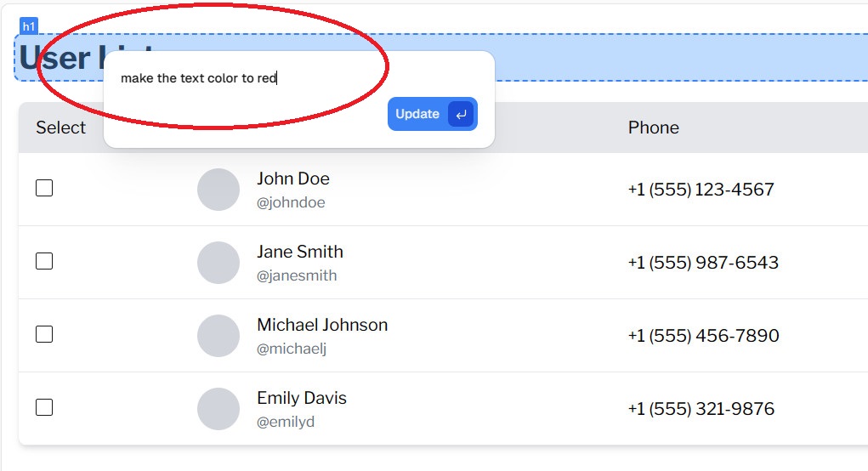Image resolution: width=868 pixels, height=471 pixels.
Task: Click John Doe's avatar circle
Action: pyautogui.click(x=218, y=190)
